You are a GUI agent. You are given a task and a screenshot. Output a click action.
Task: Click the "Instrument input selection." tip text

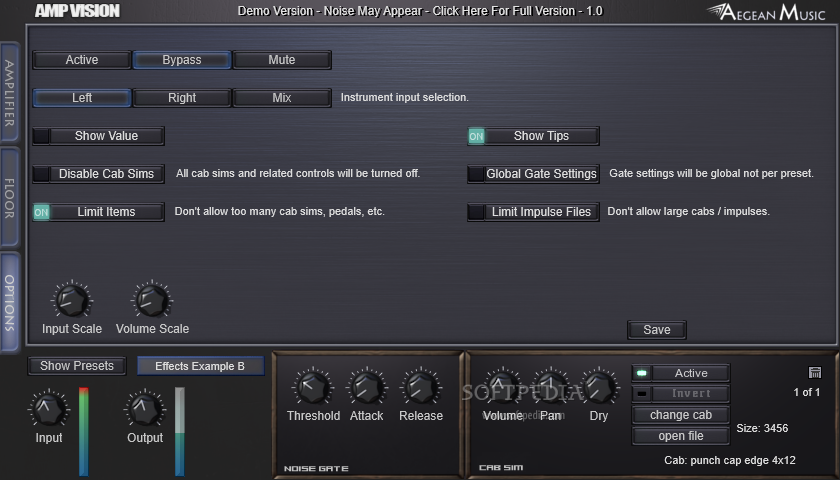coord(404,98)
